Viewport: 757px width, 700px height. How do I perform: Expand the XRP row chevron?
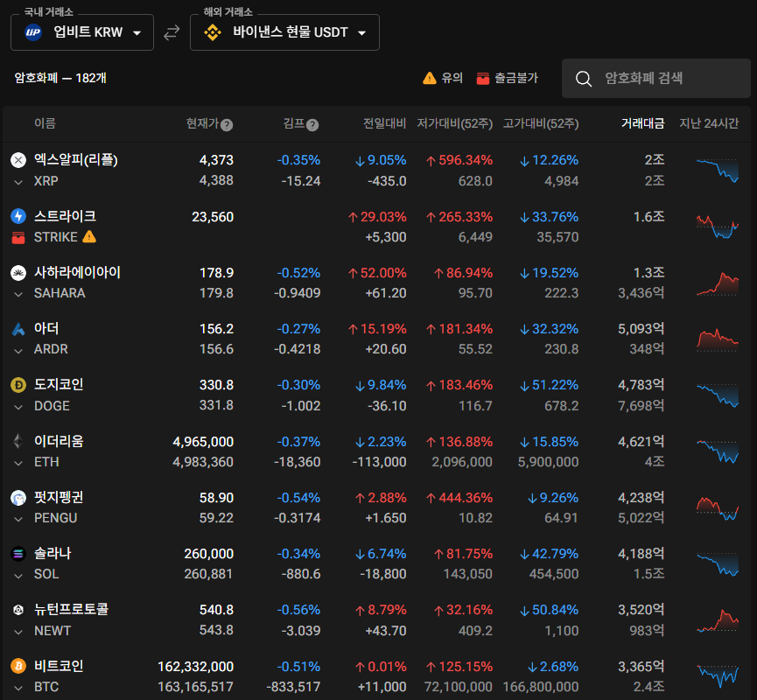(x=18, y=182)
